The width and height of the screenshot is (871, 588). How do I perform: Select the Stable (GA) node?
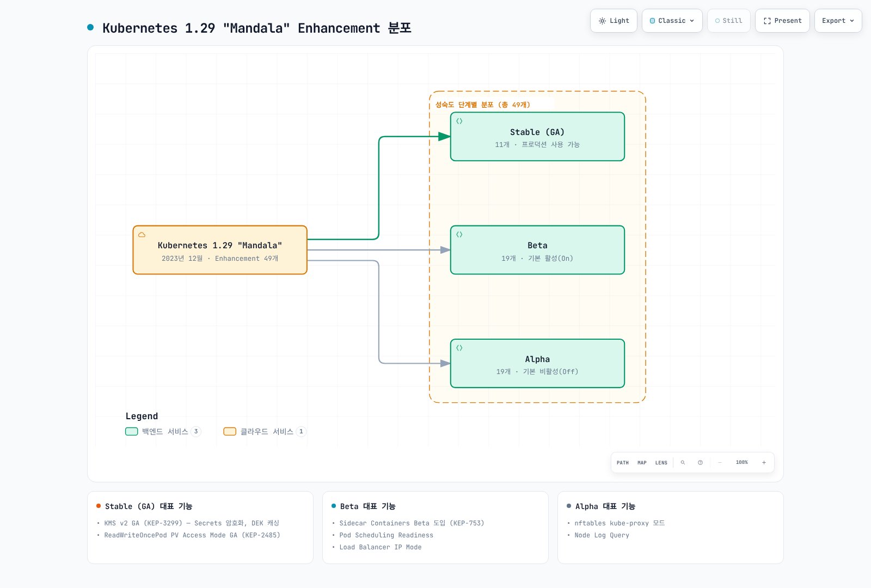pyautogui.click(x=537, y=137)
